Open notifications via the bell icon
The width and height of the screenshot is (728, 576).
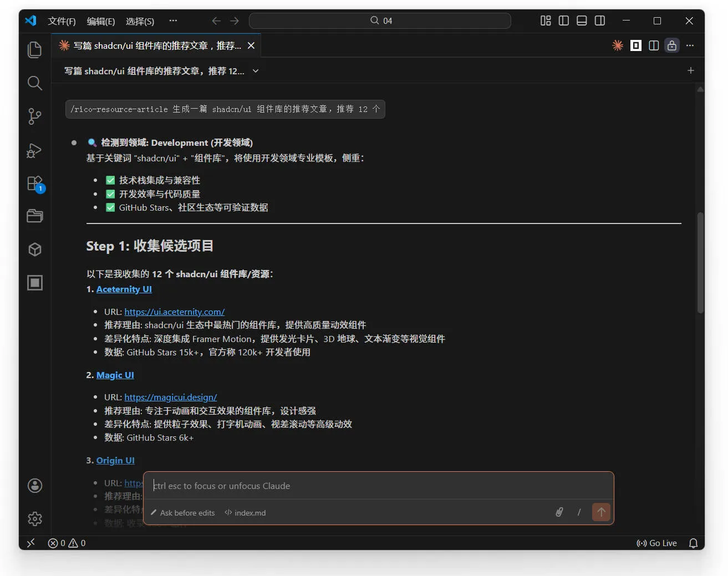694,543
